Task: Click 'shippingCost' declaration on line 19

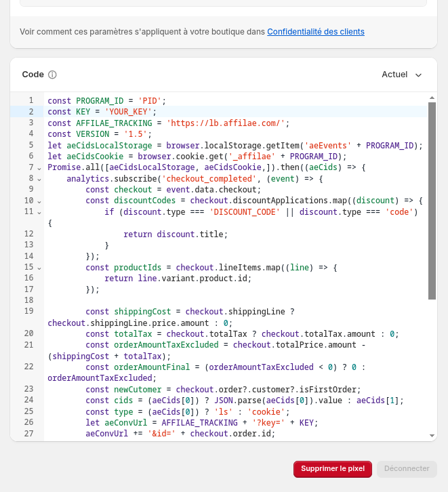Action: [x=142, y=312]
